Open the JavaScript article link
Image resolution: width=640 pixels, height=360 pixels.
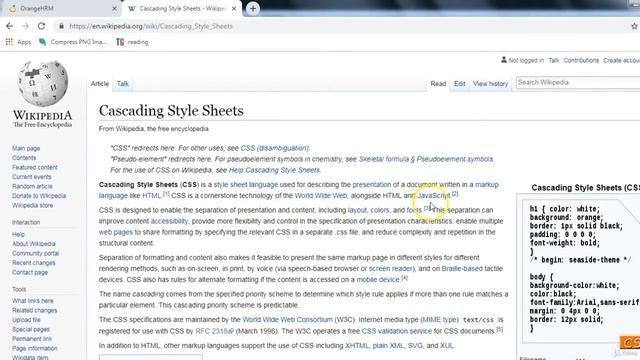[x=433, y=196]
